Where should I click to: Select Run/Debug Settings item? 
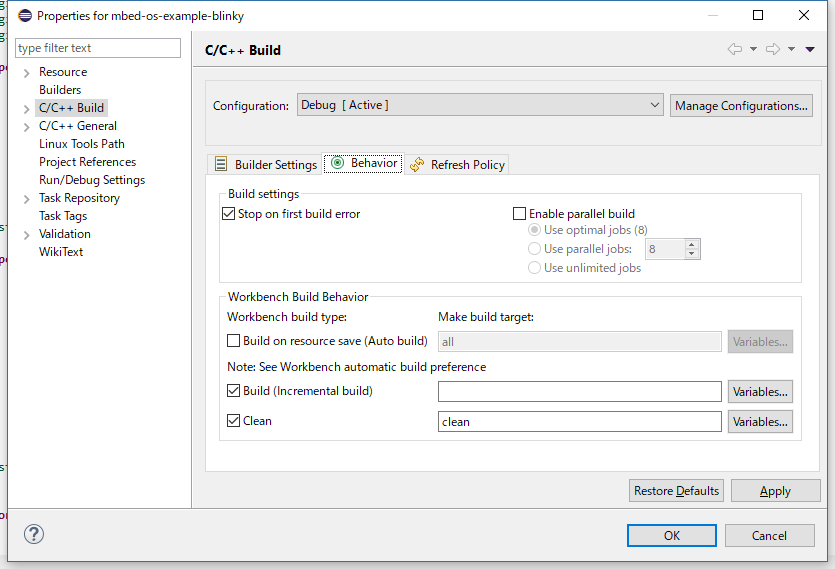click(92, 180)
